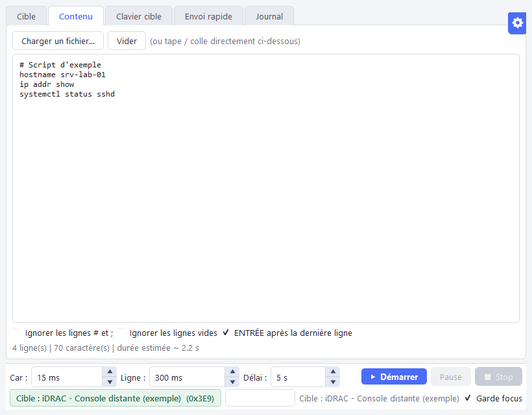Viewport: 532px width, 415px height.
Task: Click the Car delay field showing 15 ms
Action: tap(67, 377)
